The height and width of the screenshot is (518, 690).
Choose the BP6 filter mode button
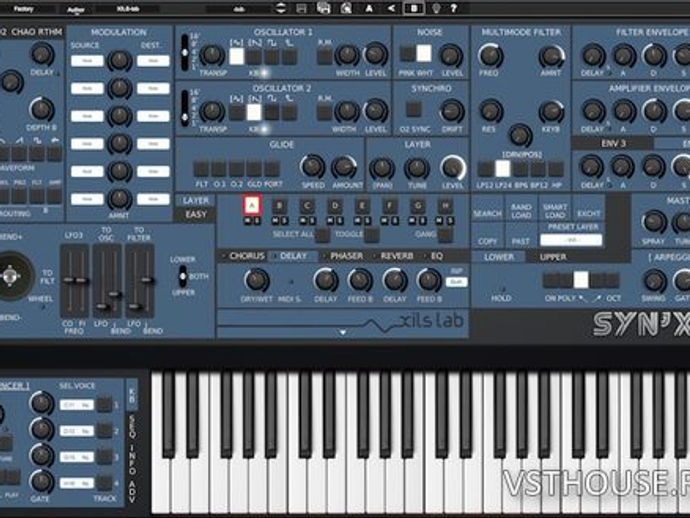pyautogui.click(x=520, y=169)
